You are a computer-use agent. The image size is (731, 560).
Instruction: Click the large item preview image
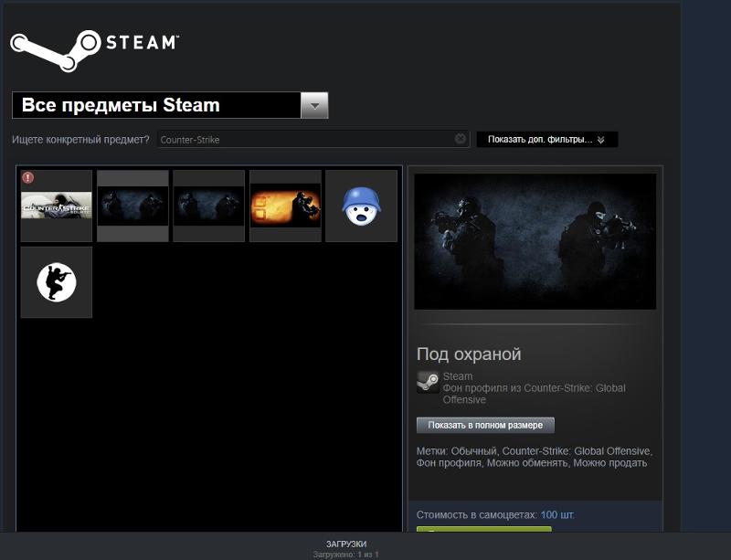pyautogui.click(x=535, y=241)
